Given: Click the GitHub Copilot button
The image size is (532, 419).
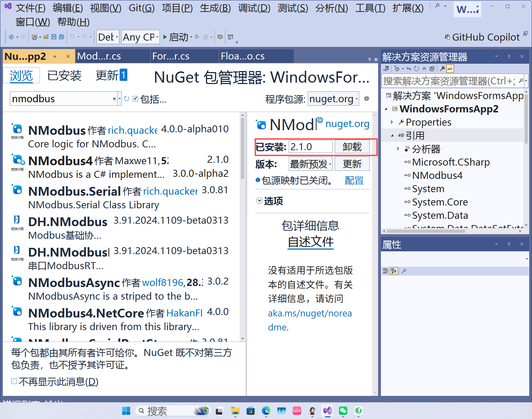Looking at the screenshot, I should click(x=482, y=37).
